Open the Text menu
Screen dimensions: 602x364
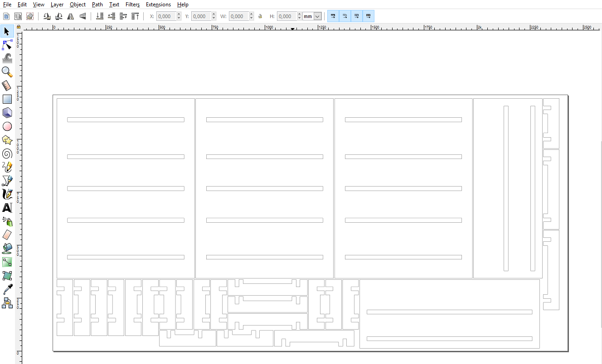click(114, 5)
